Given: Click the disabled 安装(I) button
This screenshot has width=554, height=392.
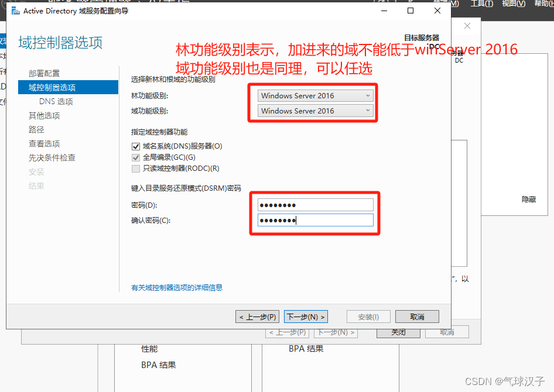Looking at the screenshot, I should 368,317.
